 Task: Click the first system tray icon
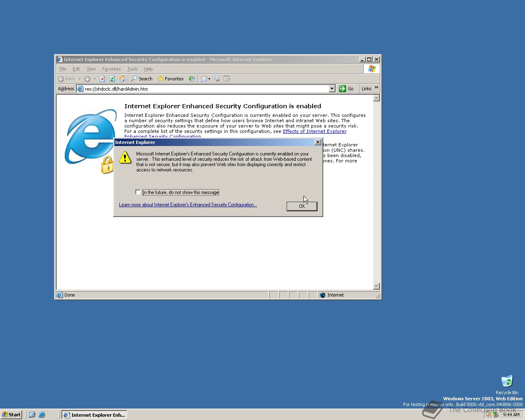(488, 415)
